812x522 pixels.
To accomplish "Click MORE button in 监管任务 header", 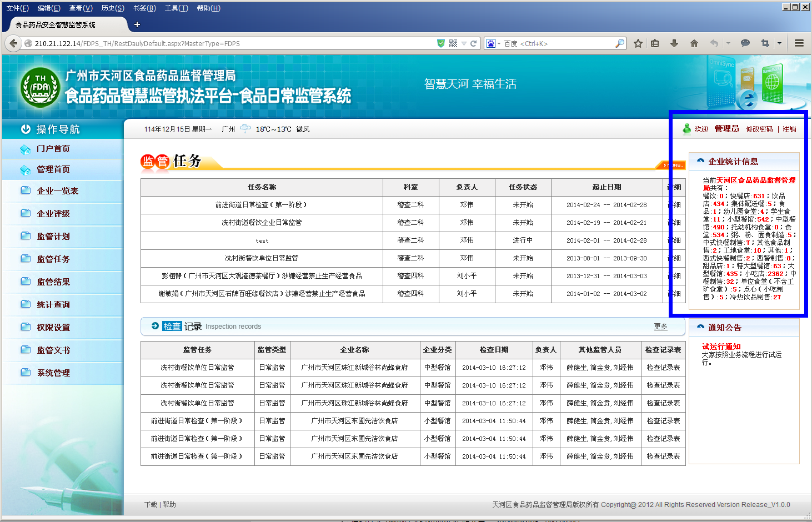I will [671, 165].
